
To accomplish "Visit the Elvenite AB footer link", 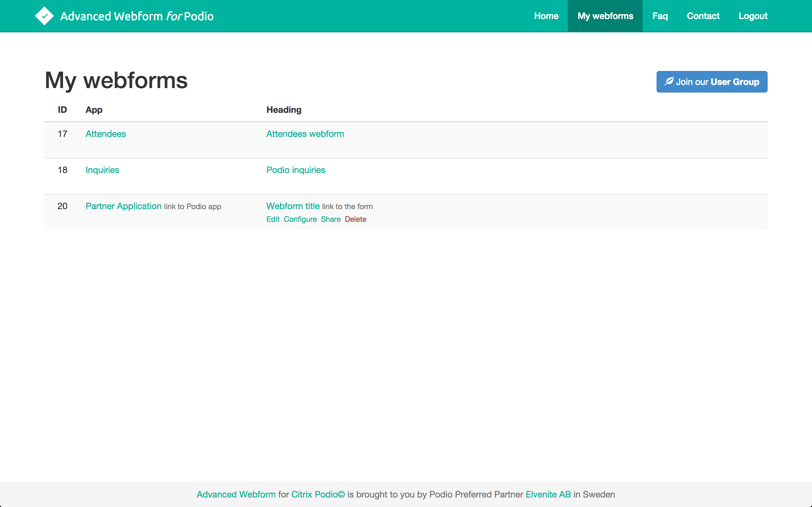I will 548,494.
